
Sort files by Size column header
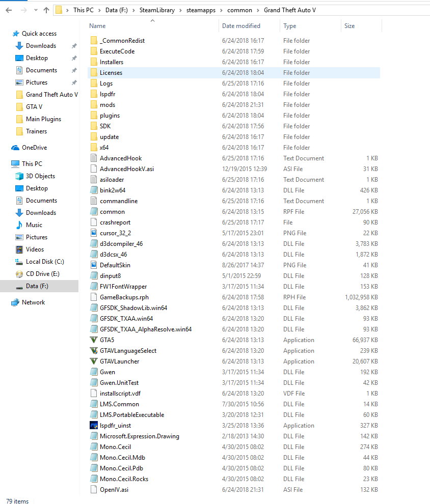[350, 26]
